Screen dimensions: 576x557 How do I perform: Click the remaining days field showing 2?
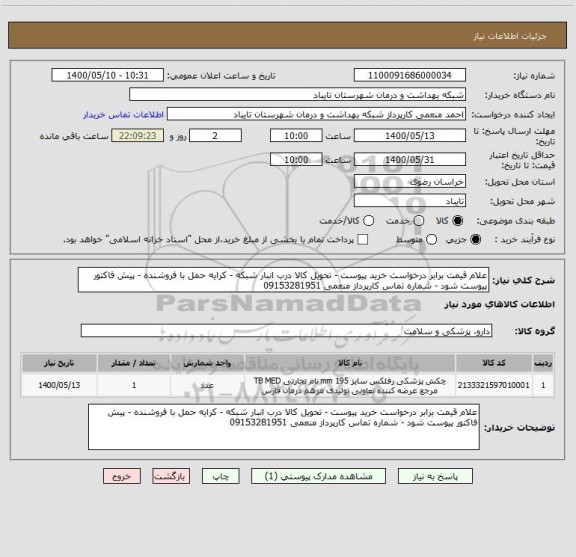215,136
